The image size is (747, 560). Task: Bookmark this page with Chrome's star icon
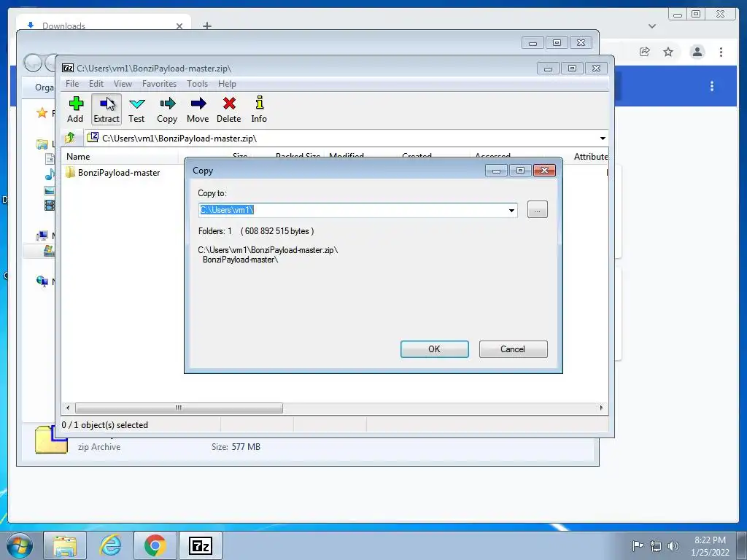coord(668,52)
